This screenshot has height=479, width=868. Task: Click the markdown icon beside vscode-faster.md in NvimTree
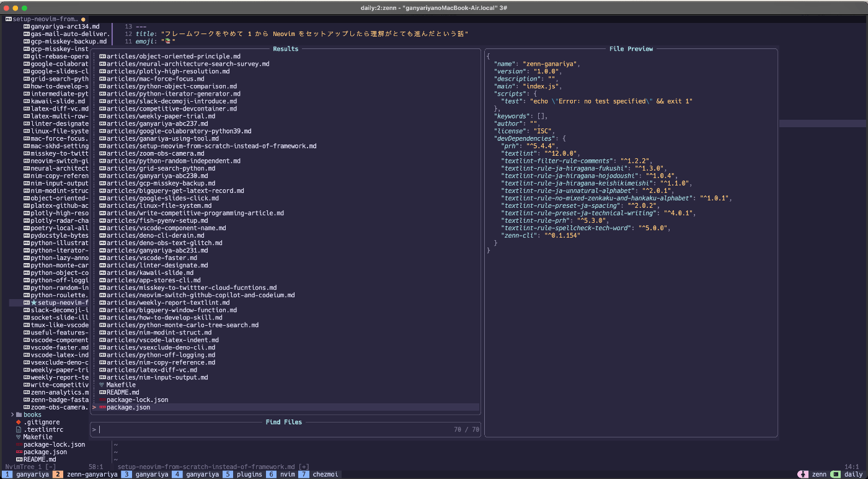27,347
